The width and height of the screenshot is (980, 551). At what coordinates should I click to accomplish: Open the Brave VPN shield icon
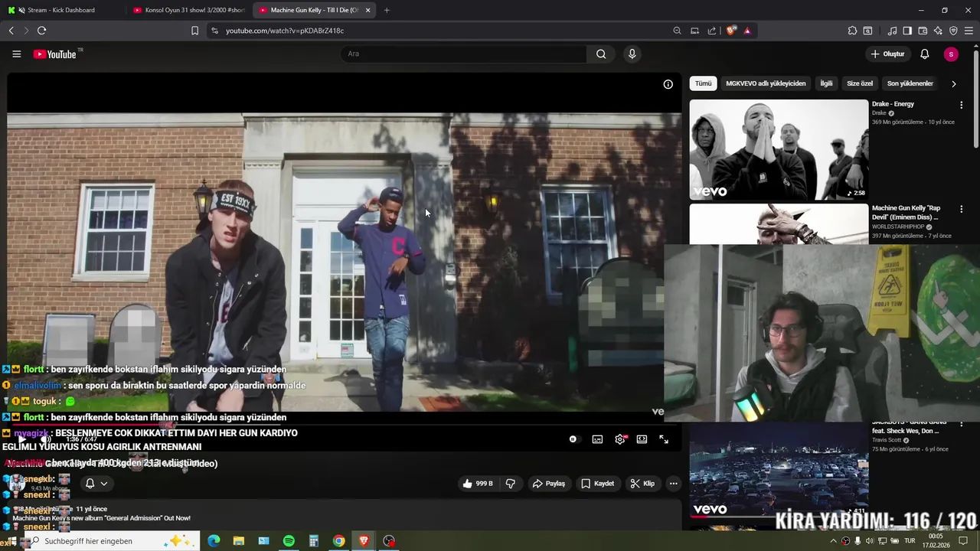point(953,31)
